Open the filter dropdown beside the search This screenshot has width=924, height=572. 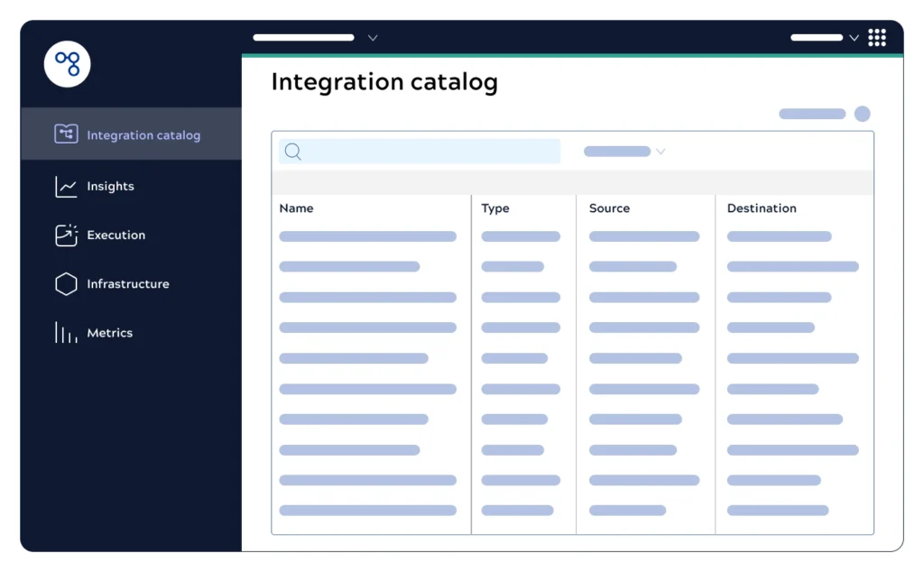pyautogui.click(x=624, y=152)
